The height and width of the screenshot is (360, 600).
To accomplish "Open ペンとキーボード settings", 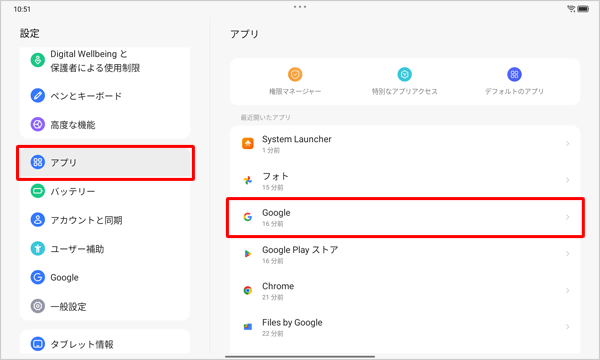I will click(x=105, y=96).
